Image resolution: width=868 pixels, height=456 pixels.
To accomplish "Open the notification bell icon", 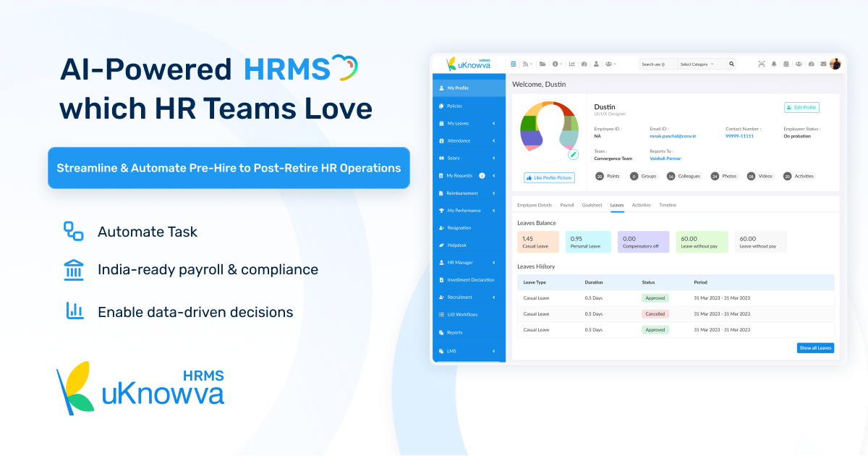I will pyautogui.click(x=774, y=64).
